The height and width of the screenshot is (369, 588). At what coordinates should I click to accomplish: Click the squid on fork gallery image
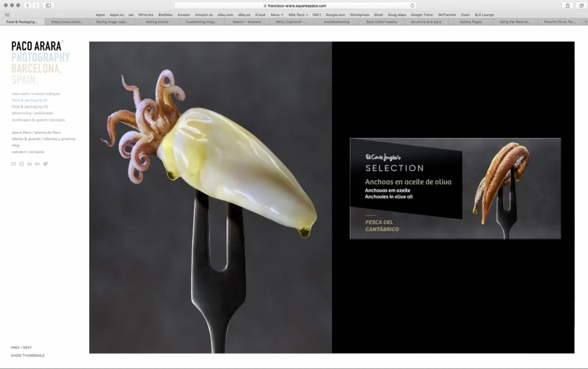[210, 197]
